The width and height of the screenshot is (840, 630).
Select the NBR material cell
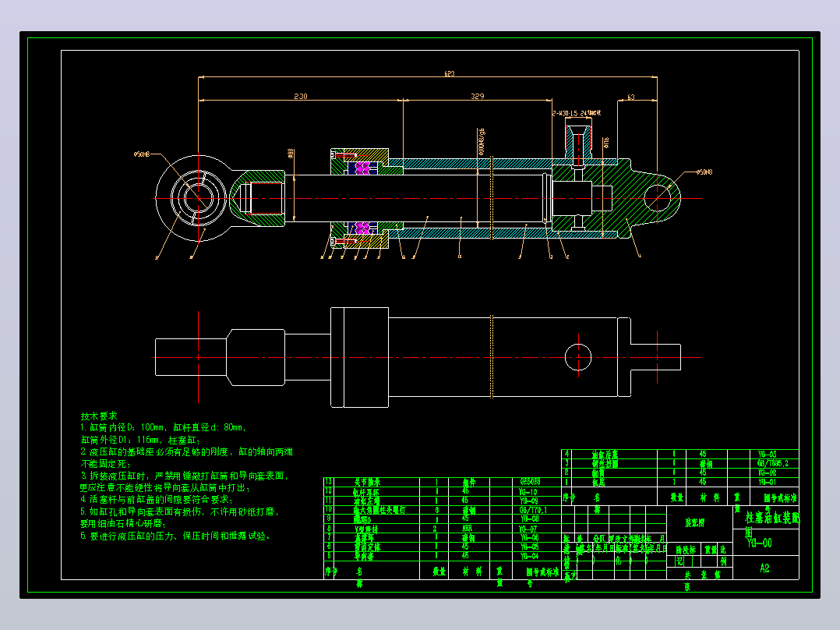tap(468, 529)
